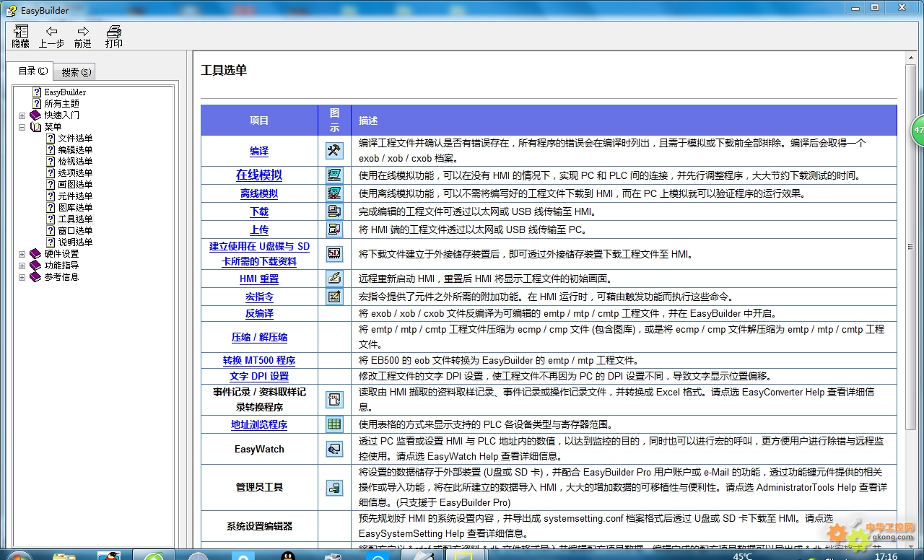
Task: Click the HMI reset icon in table
Action: click(x=334, y=278)
